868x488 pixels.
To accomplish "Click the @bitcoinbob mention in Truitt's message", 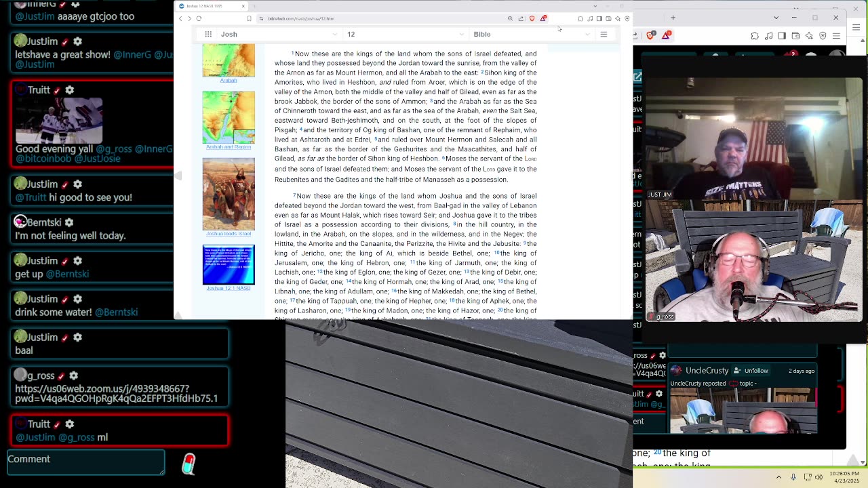I will 43,159.
